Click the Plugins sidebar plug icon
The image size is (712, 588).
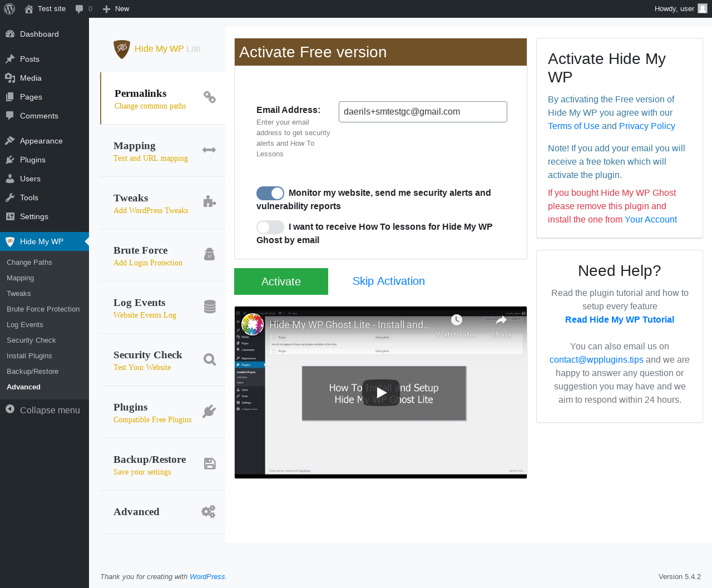(10, 160)
